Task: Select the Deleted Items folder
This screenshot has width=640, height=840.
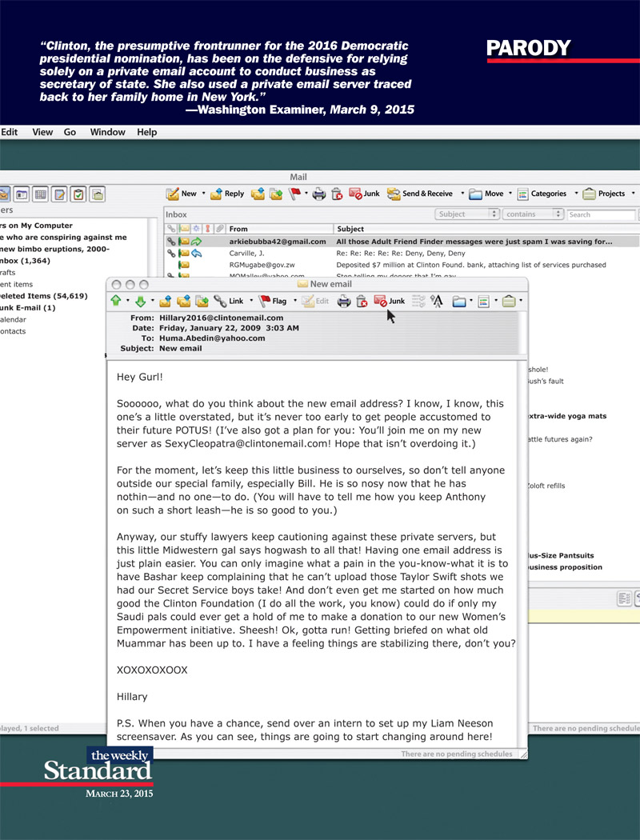Action: (x=32, y=296)
